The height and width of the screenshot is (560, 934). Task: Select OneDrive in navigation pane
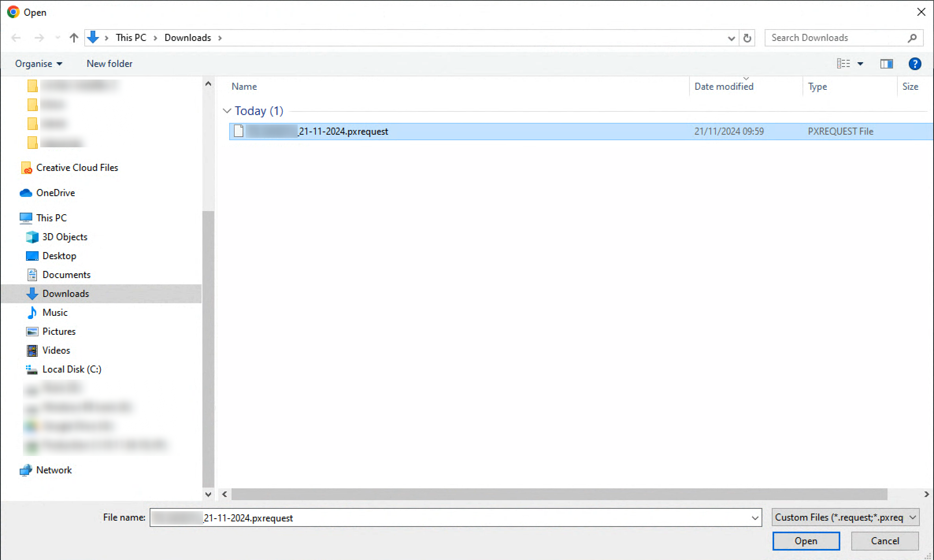coord(55,193)
